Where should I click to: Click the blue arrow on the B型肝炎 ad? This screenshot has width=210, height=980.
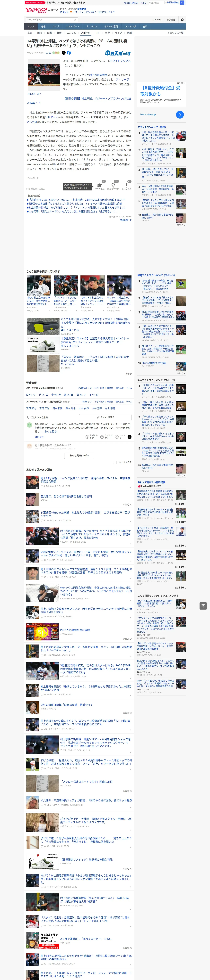point(180,114)
